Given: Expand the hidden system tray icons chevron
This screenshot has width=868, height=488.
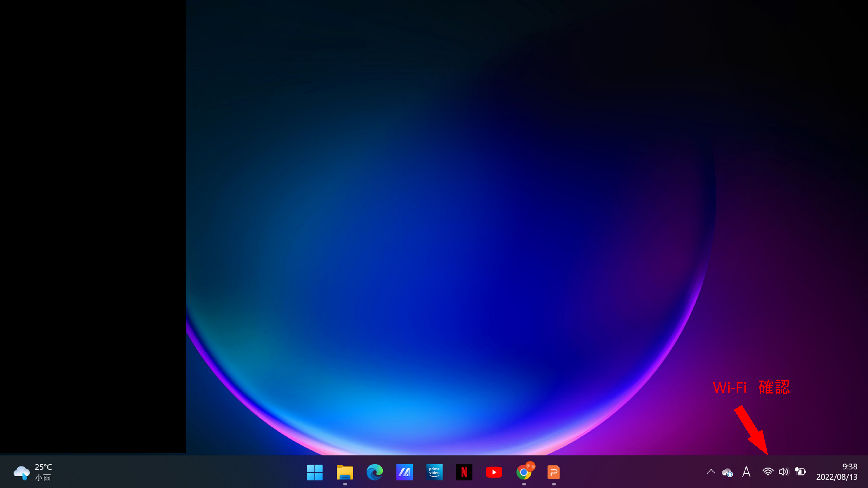Looking at the screenshot, I should 711,472.
